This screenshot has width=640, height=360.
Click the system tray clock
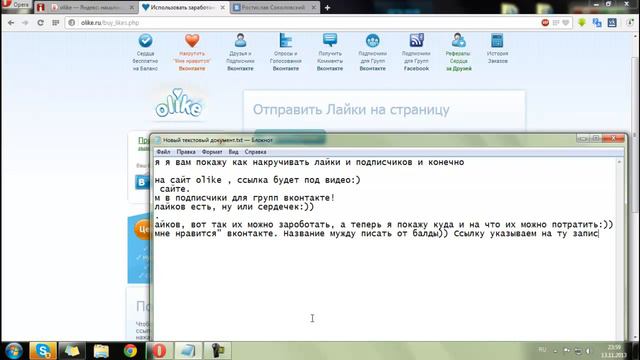click(x=614, y=351)
